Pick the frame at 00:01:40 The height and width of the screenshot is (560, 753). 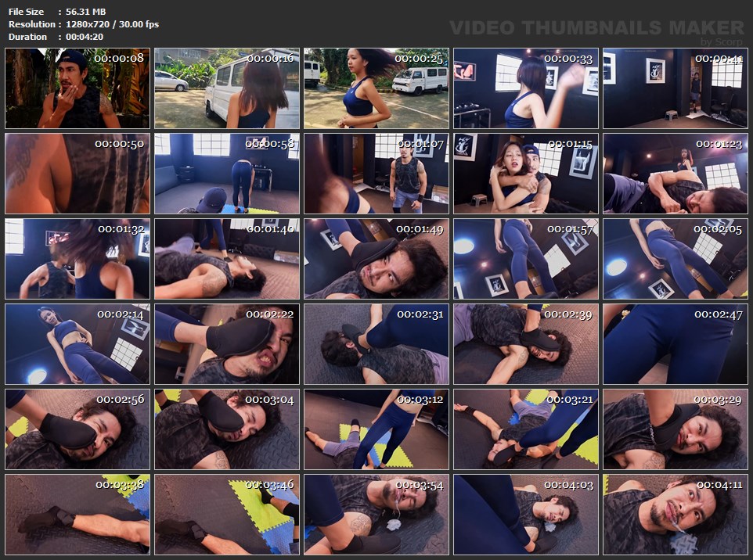pyautogui.click(x=227, y=259)
